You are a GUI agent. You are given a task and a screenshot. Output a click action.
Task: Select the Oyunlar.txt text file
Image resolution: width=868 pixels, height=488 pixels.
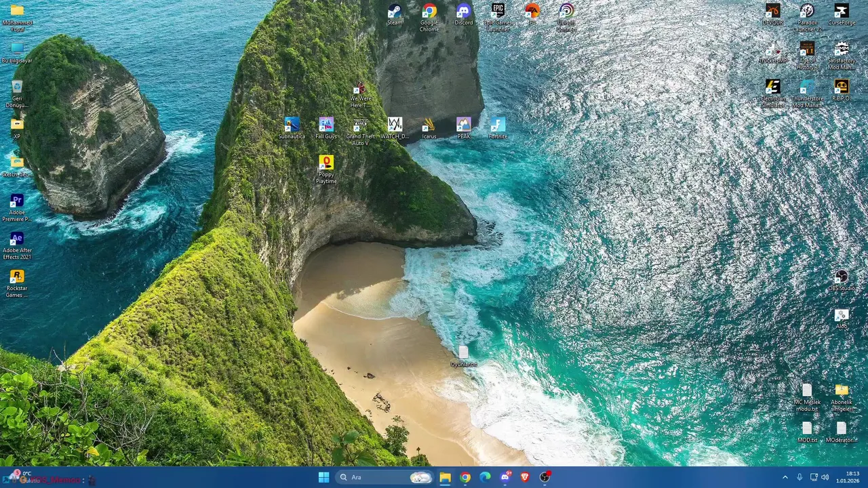pos(464,357)
